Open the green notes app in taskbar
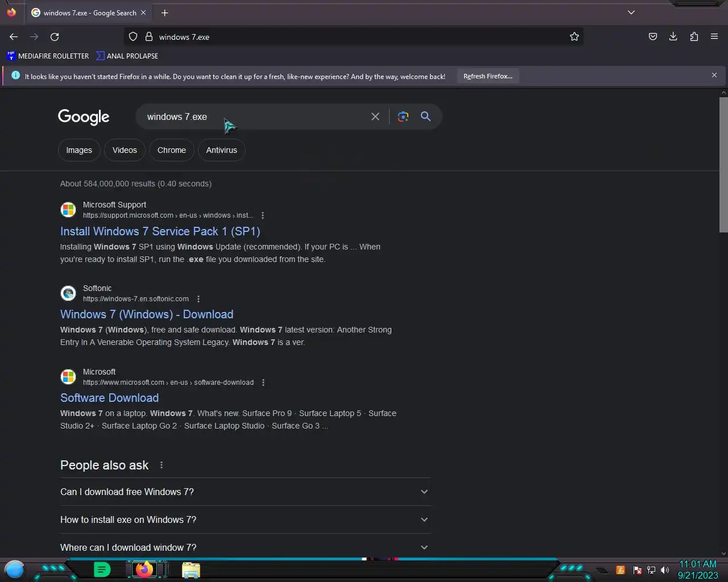This screenshot has width=728, height=582. [102, 569]
